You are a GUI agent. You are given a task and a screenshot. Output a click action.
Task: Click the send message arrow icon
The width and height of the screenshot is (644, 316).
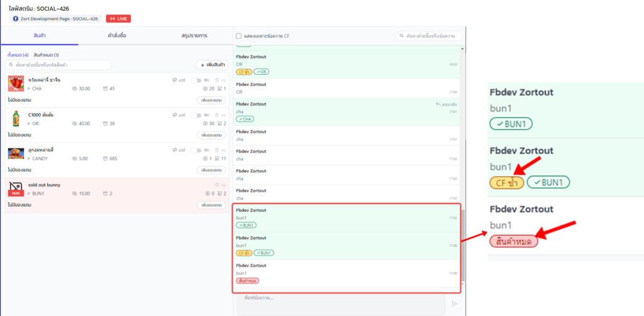(455, 303)
